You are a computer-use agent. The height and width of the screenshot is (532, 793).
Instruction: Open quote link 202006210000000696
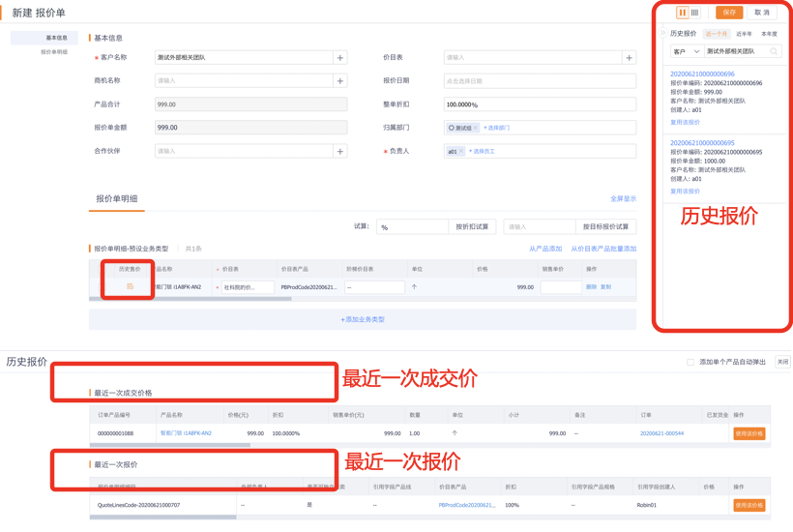click(702, 74)
